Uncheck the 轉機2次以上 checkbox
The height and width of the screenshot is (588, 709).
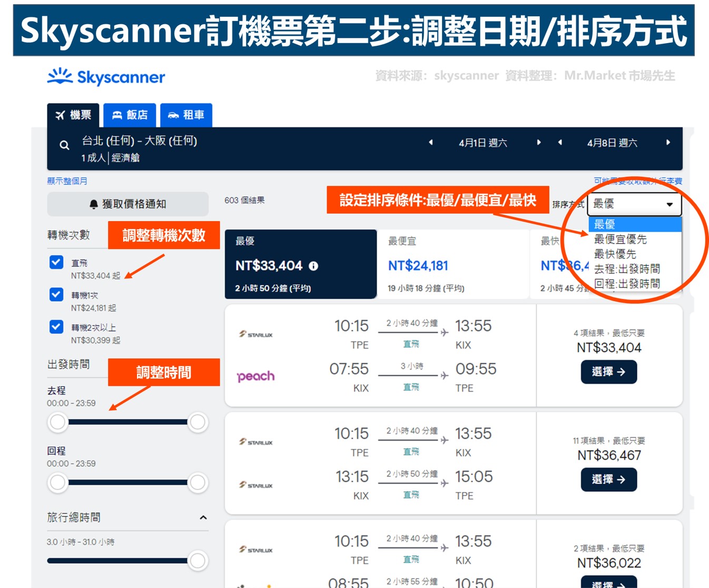pos(56,327)
